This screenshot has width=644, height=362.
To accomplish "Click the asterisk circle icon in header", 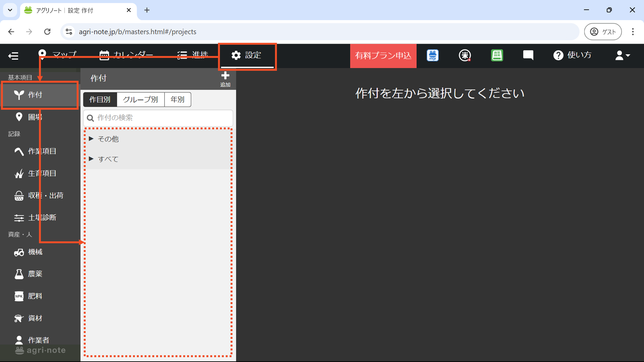I will click(465, 55).
